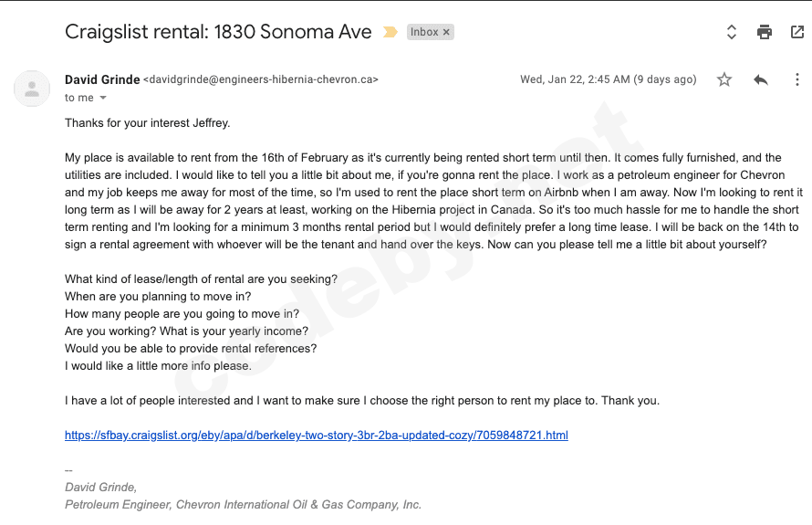812x525 pixels.
Task: Click the Wed, Jan 22 timestamp
Action: 609,79
